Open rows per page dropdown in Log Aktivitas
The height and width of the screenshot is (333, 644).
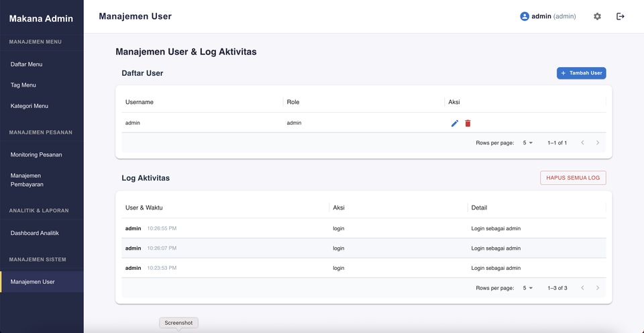click(527, 288)
